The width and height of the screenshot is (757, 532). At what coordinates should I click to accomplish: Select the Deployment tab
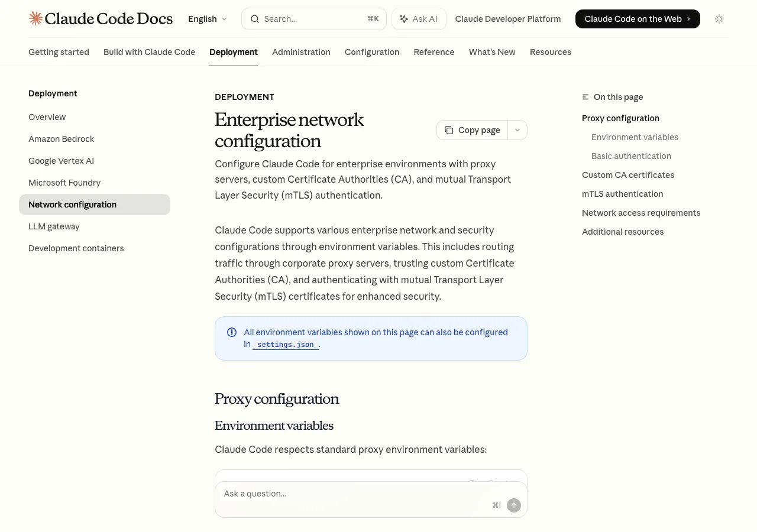pyautogui.click(x=234, y=52)
